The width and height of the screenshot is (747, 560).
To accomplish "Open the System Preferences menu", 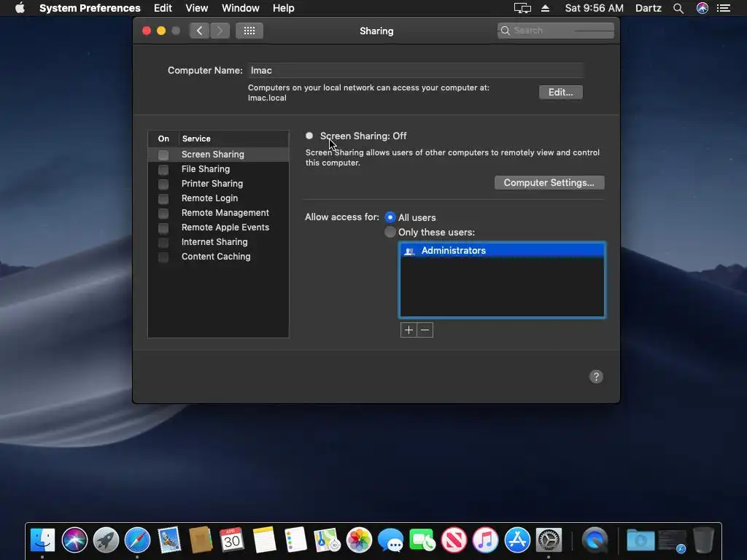I will (x=90, y=8).
